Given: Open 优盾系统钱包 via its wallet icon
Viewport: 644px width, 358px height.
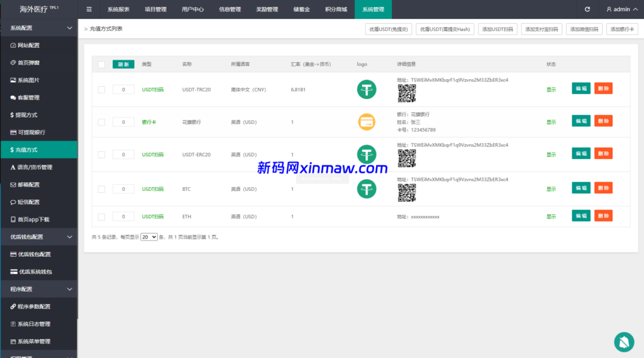Looking at the screenshot, I should pyautogui.click(x=14, y=272).
